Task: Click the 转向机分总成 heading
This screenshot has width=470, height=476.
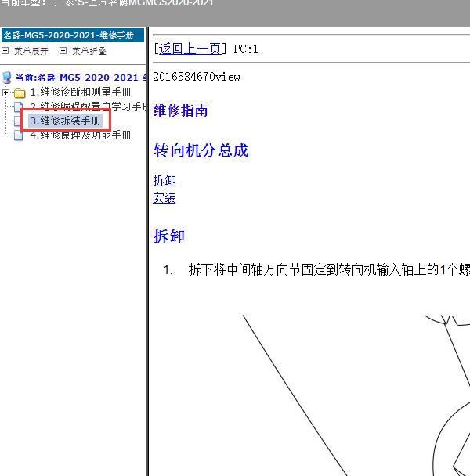Action: [x=201, y=150]
